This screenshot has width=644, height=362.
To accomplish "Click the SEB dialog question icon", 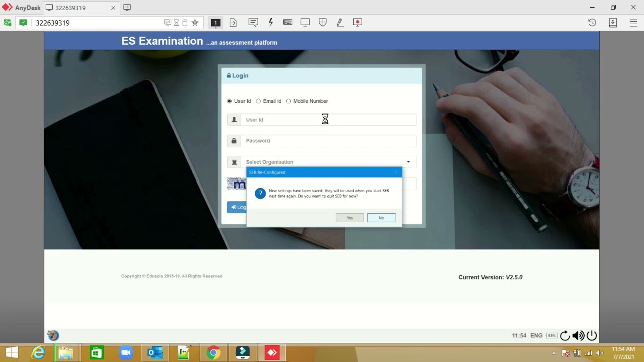I will (260, 194).
